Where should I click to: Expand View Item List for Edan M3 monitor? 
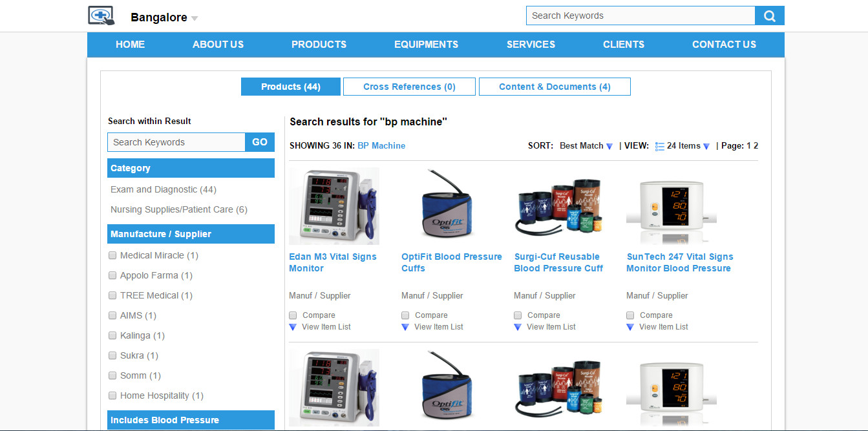coord(320,327)
